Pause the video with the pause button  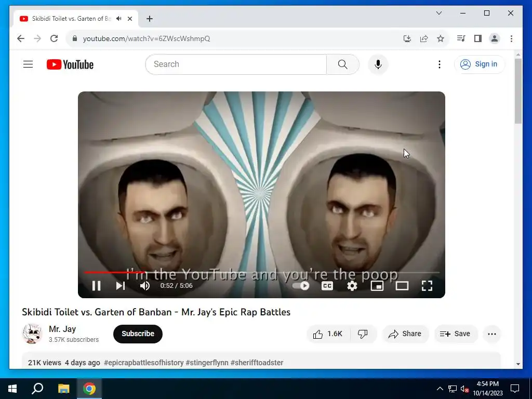[96, 286]
